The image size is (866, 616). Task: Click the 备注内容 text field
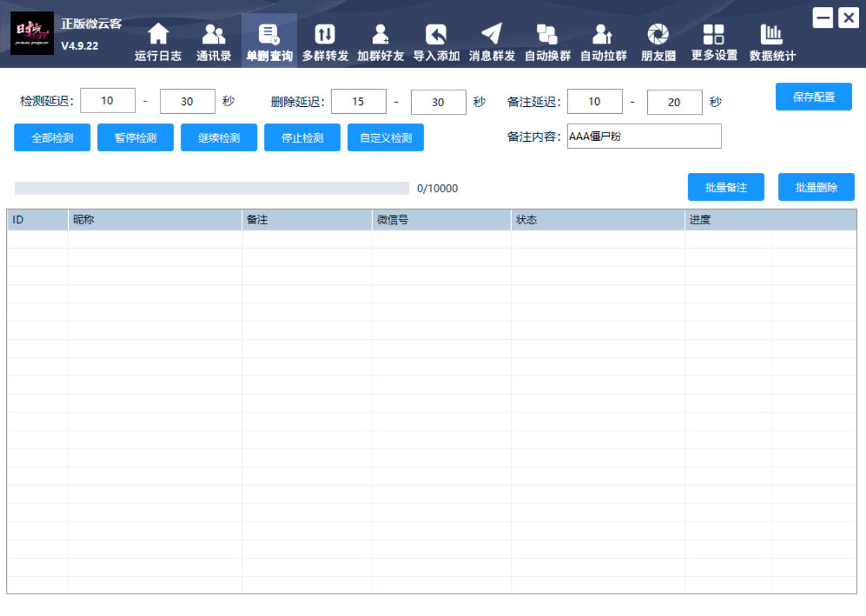644,137
